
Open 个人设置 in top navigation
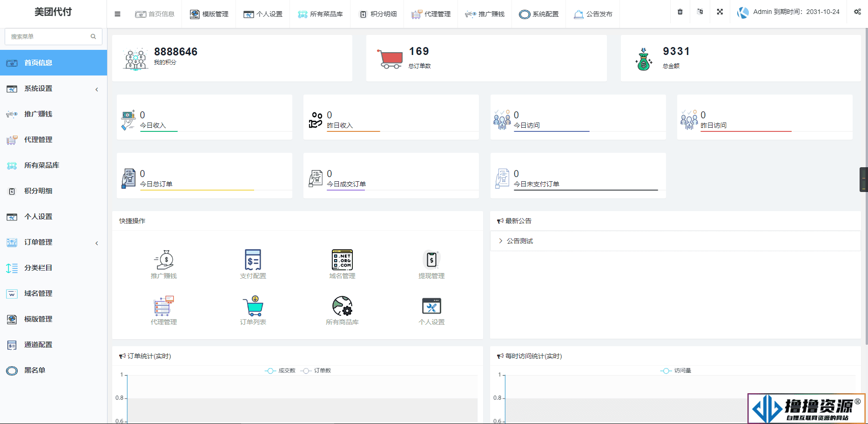(x=263, y=14)
